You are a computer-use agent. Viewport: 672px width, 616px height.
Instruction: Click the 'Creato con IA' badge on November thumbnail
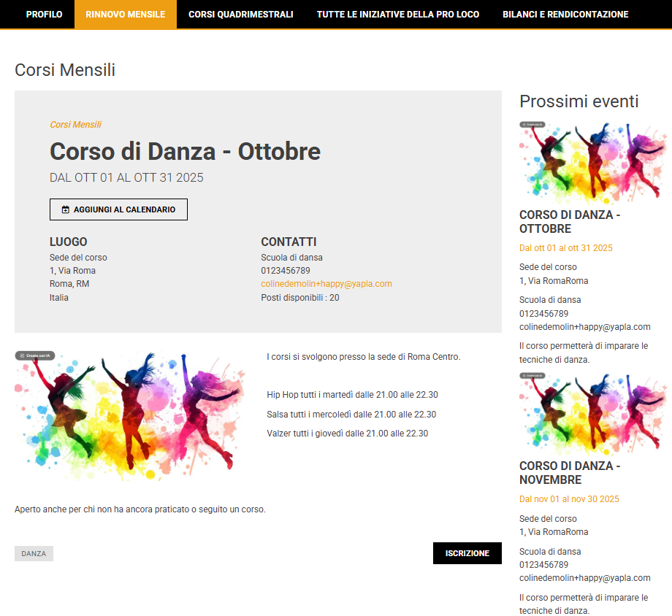[532, 375]
